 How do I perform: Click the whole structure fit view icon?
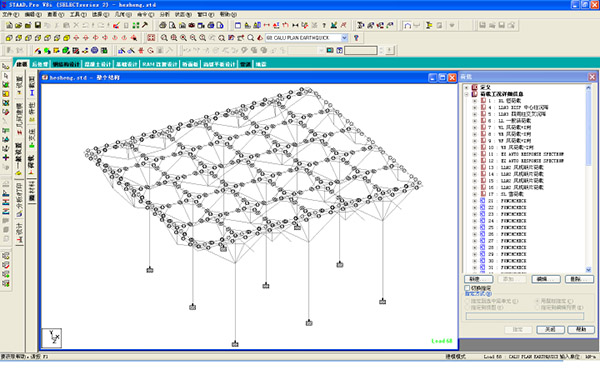[152, 38]
